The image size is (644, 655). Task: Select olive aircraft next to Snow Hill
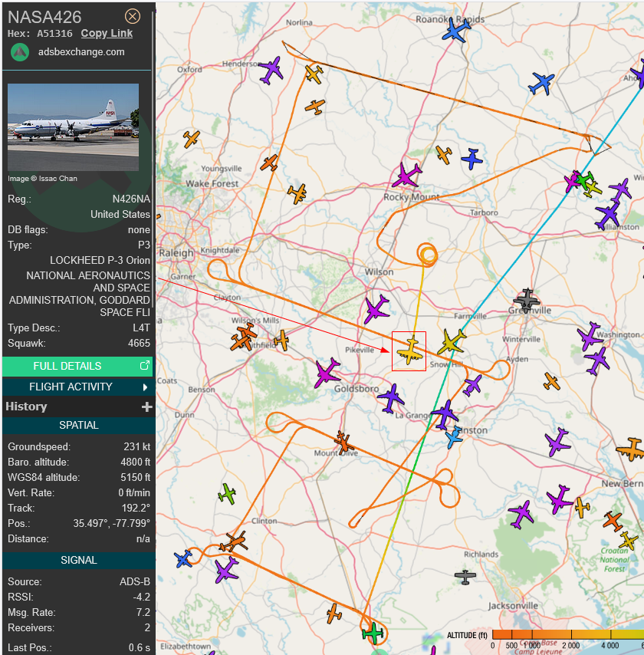pyautogui.click(x=451, y=342)
